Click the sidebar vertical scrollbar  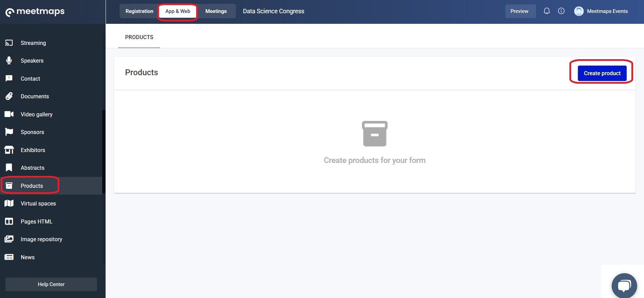point(104,151)
